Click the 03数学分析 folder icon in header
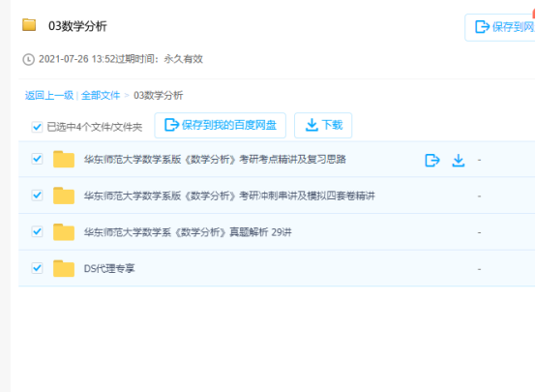The width and height of the screenshot is (536, 392). tap(29, 25)
